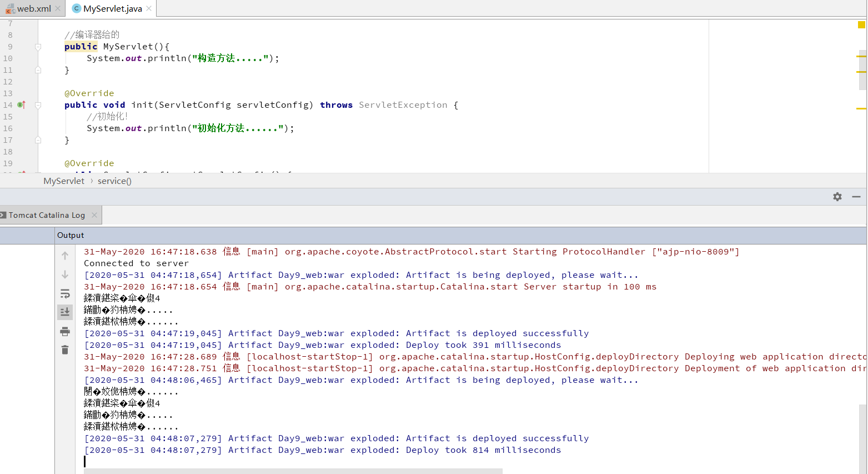This screenshot has width=868, height=474.
Task: Click line number 10 in gutter
Action: pos(8,58)
